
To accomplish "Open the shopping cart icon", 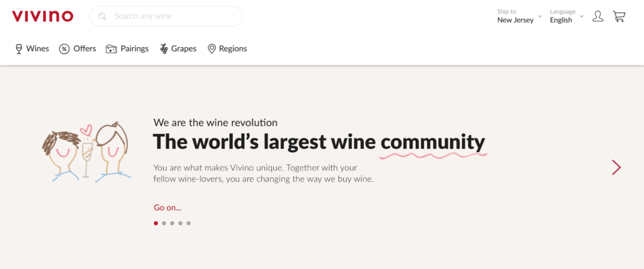I will 619,16.
